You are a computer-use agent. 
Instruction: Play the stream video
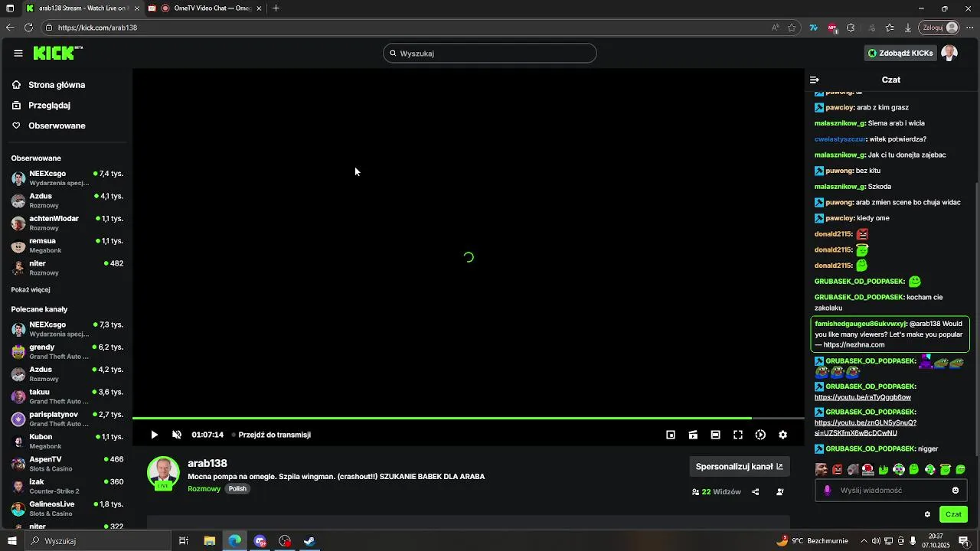click(155, 435)
